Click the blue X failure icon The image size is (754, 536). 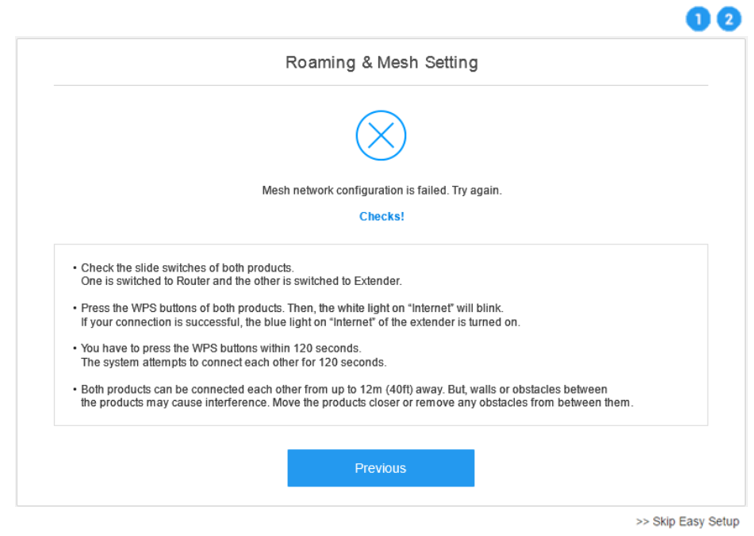click(381, 136)
